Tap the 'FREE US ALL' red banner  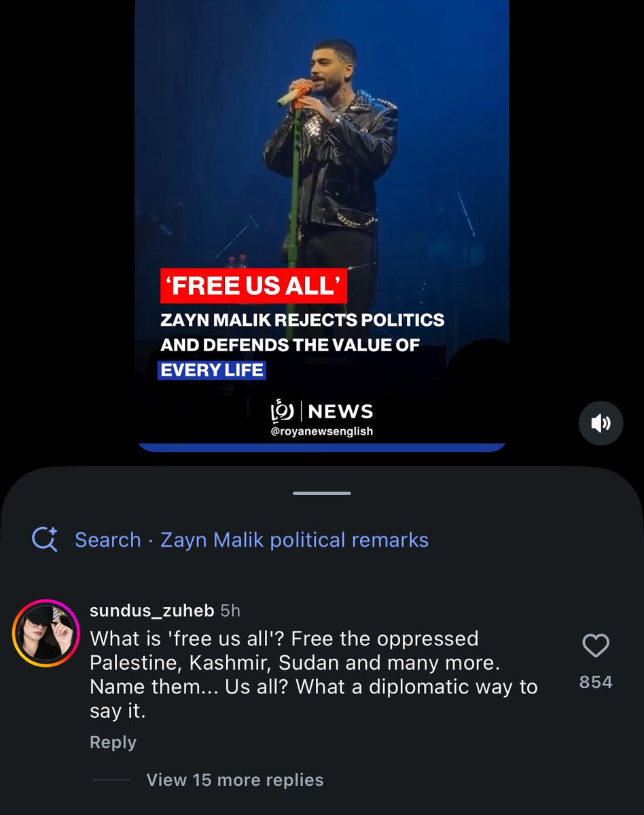point(253,286)
